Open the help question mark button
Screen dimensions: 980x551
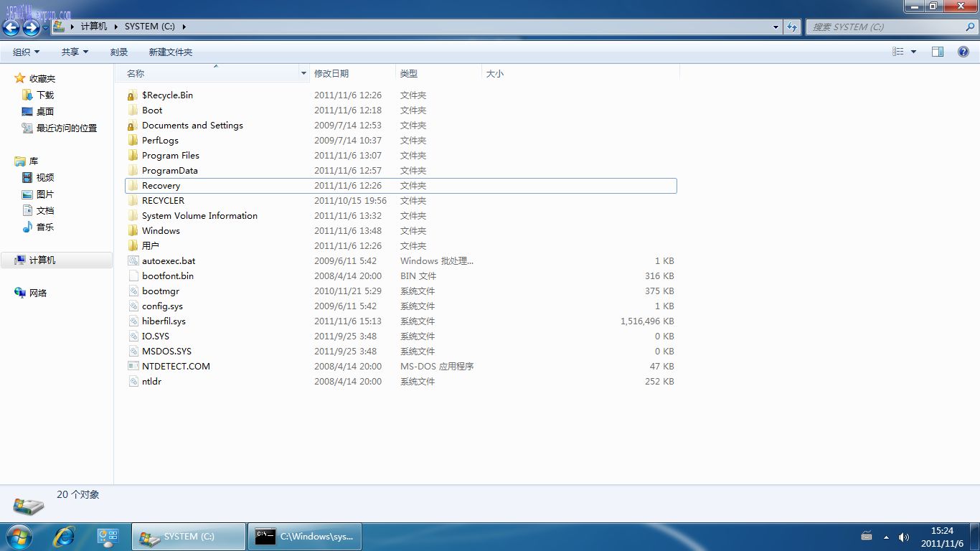(963, 52)
